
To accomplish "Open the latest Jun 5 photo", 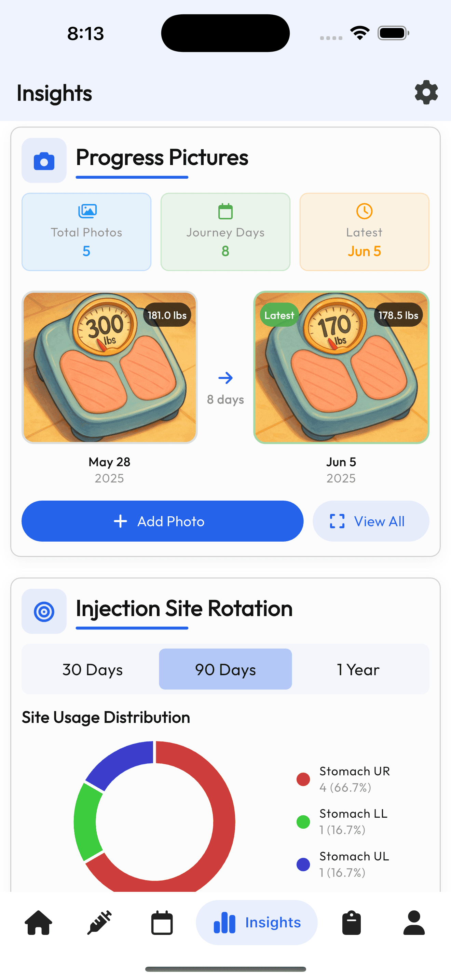I will click(x=341, y=368).
